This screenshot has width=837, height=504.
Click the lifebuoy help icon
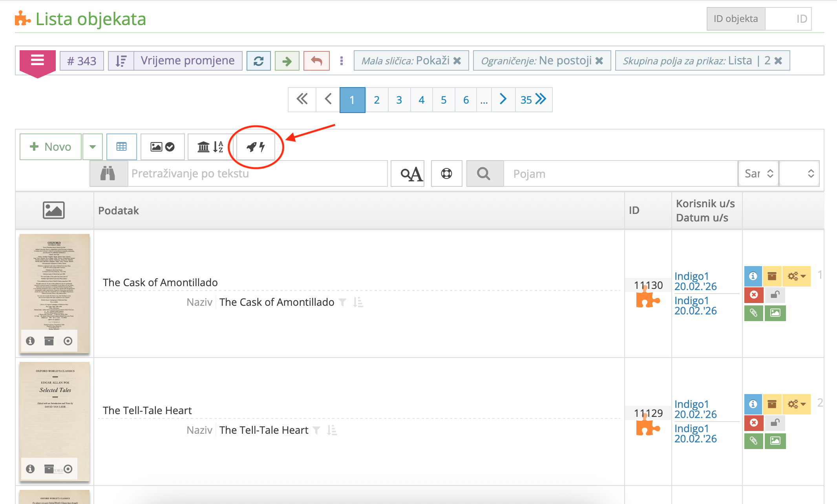446,173
